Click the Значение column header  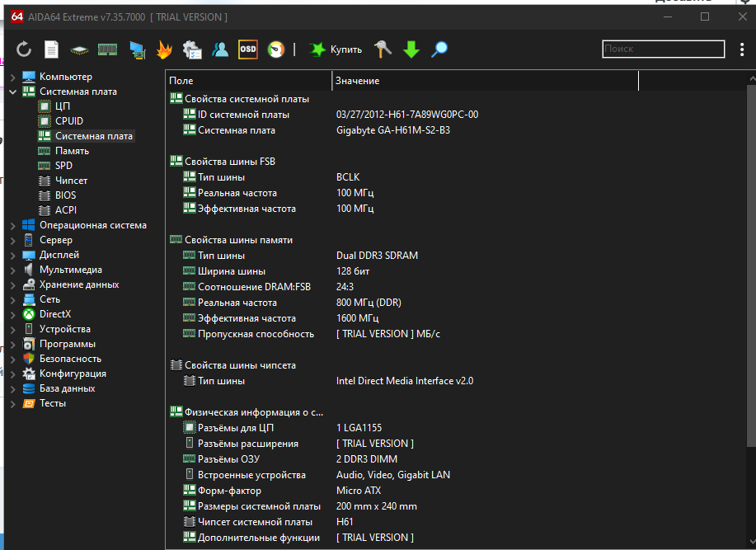click(357, 81)
